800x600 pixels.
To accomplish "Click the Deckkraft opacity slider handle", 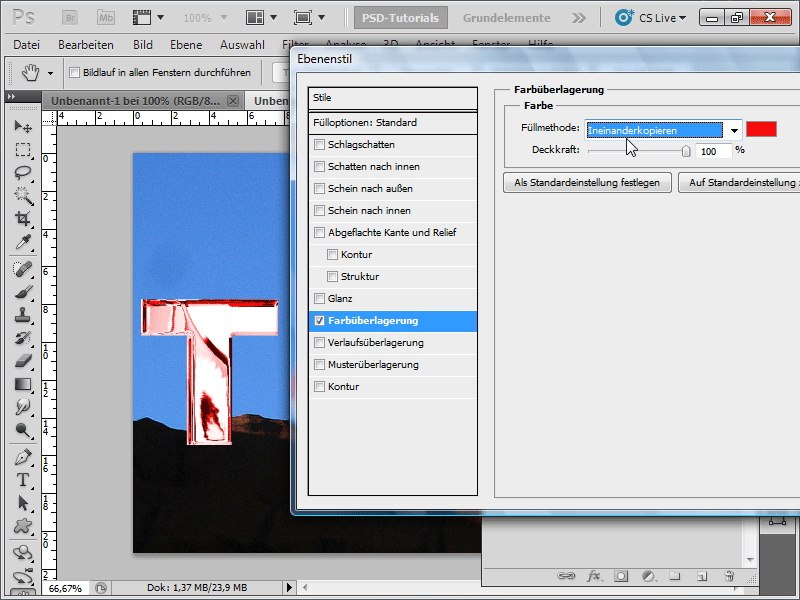I will [686, 151].
